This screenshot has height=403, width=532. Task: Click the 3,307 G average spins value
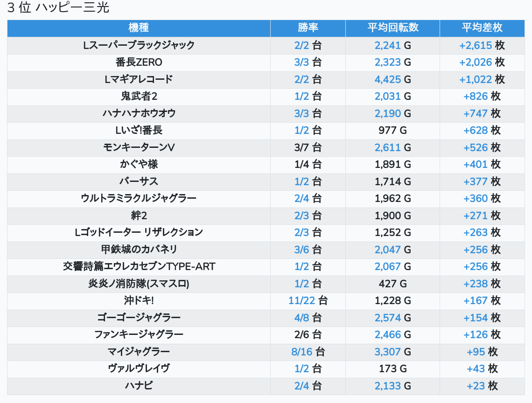[392, 352]
